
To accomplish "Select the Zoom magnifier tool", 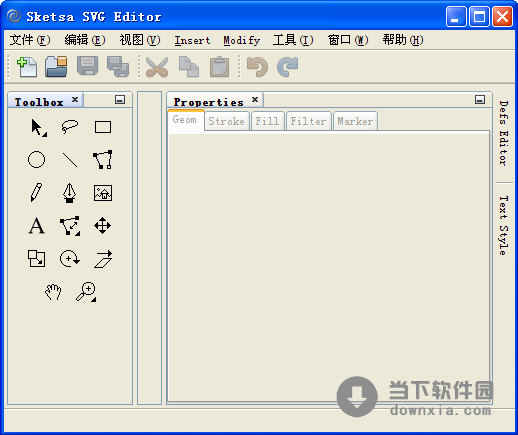I will pyautogui.click(x=86, y=292).
